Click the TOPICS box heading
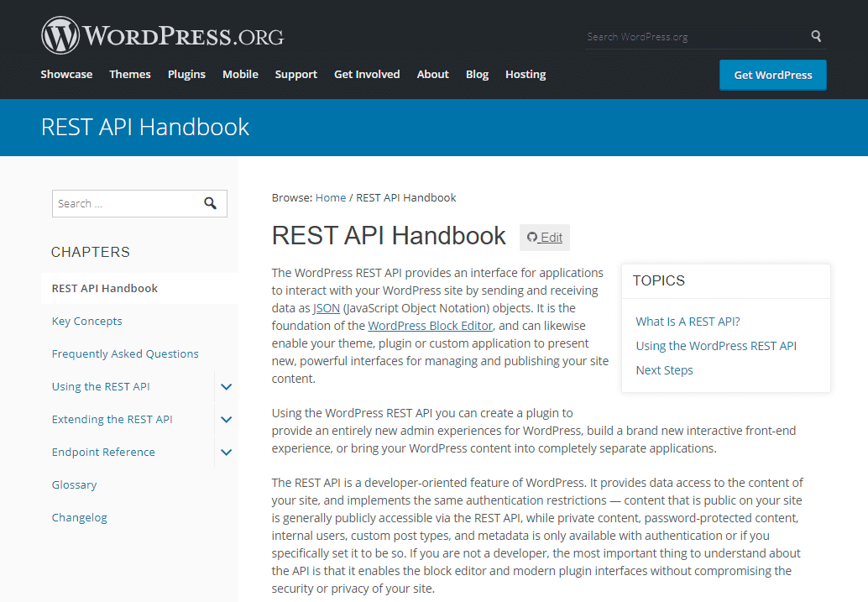Viewport: 868px width, 602px height. click(x=659, y=280)
